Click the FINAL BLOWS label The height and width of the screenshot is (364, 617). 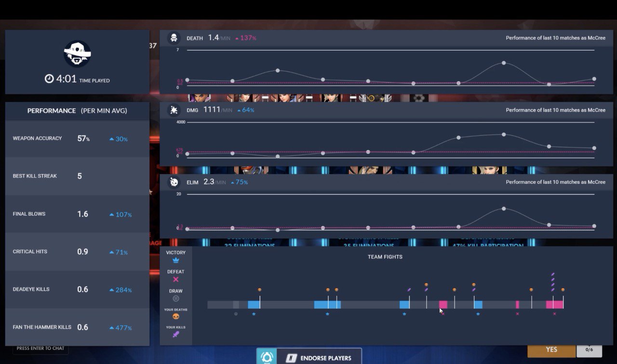click(x=29, y=214)
